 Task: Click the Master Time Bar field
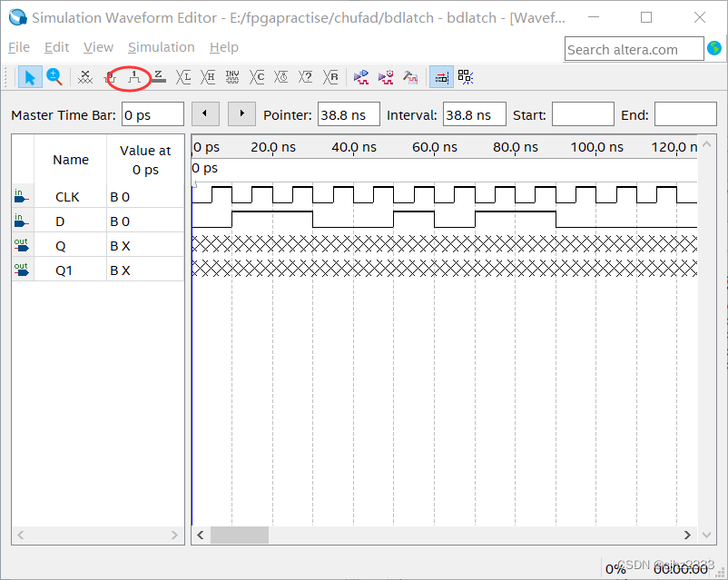pos(152,114)
